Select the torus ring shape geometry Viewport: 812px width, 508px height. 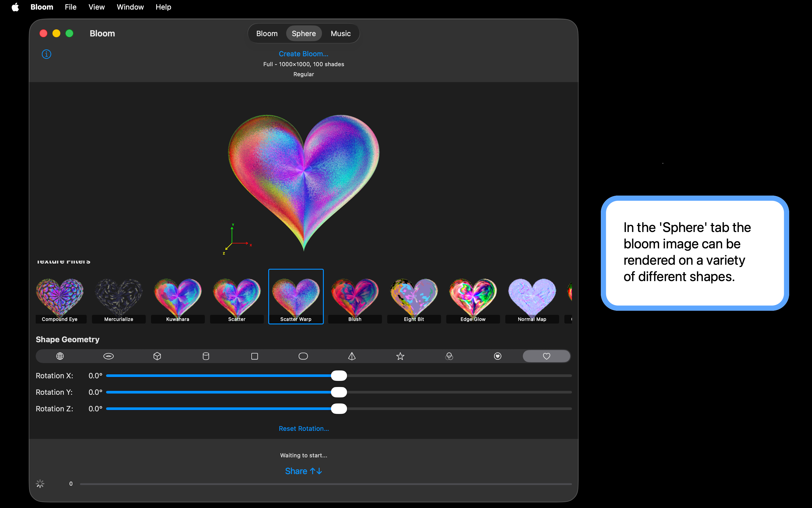[109, 356]
